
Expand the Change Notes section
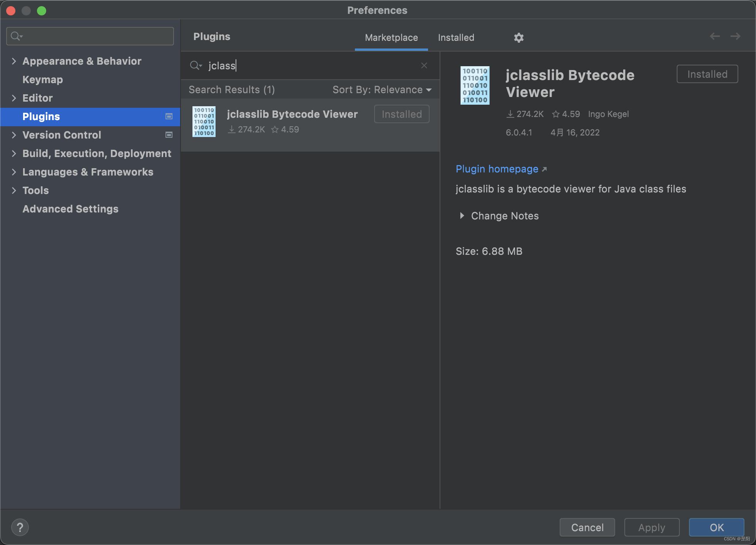[x=504, y=216]
